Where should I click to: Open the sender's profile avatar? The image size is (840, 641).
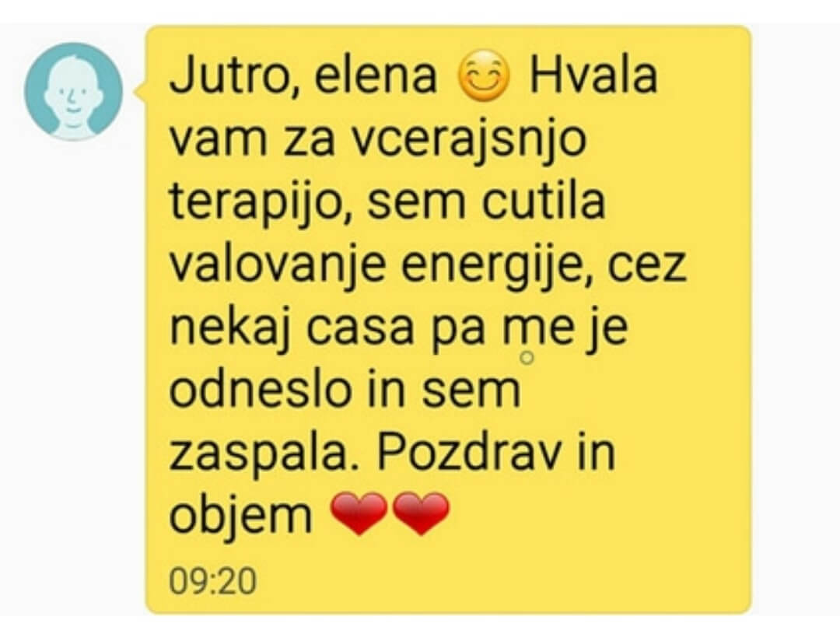pos(73,92)
